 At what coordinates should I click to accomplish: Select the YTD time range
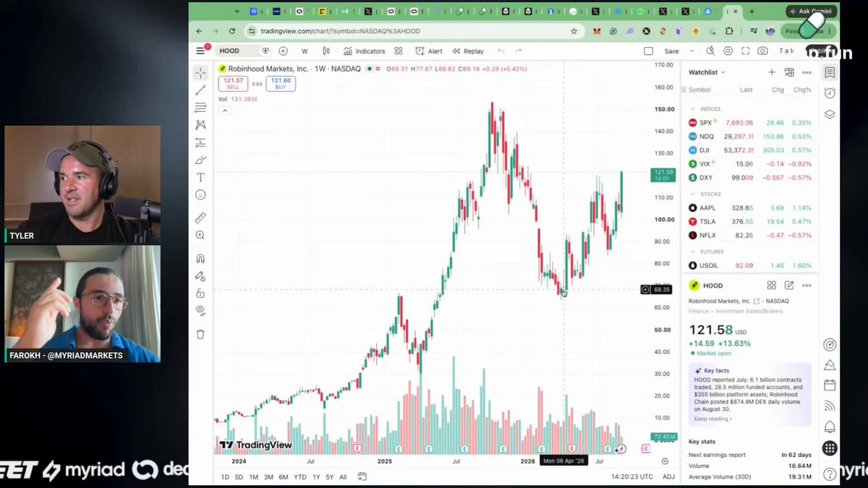click(300, 477)
